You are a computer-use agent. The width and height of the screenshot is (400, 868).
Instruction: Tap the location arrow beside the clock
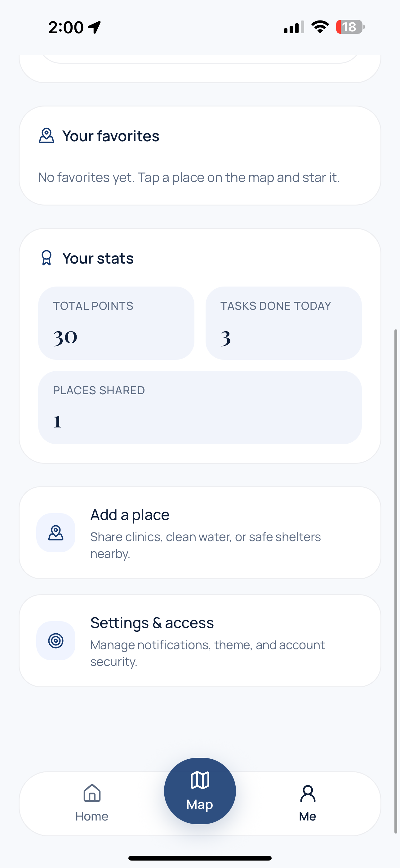(x=95, y=27)
